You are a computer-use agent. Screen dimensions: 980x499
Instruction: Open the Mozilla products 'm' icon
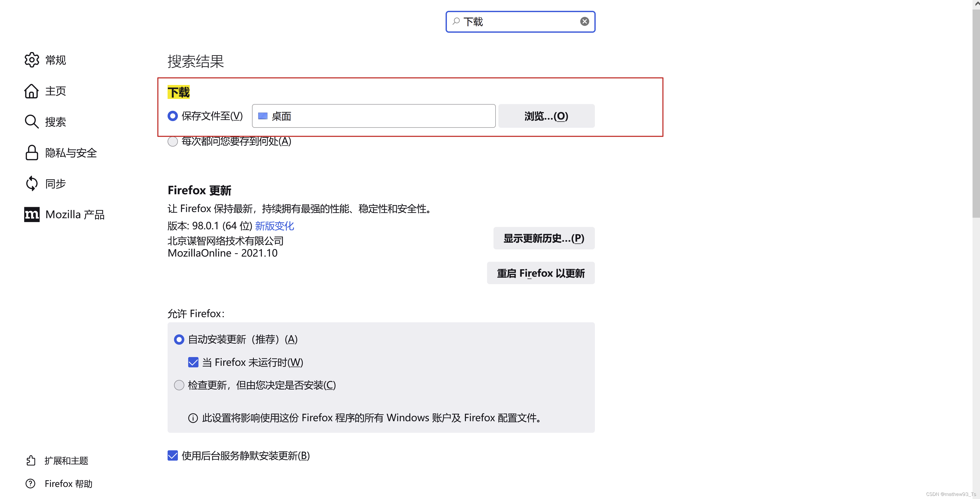pyautogui.click(x=32, y=214)
